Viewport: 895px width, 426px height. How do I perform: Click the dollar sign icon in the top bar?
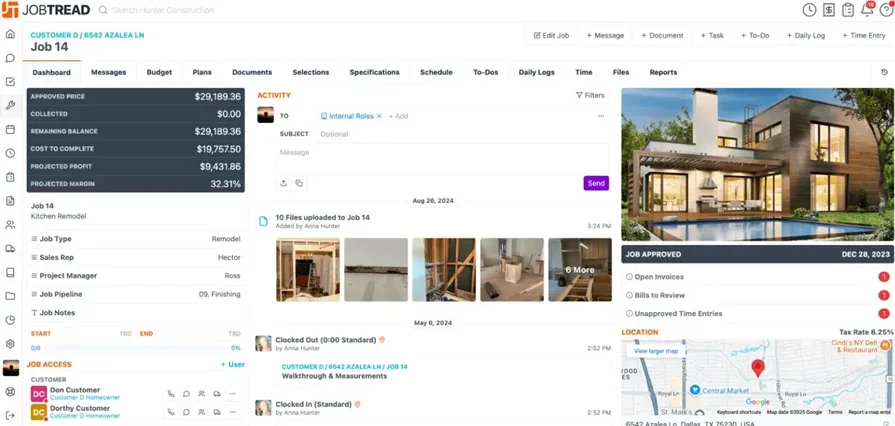coord(828,10)
